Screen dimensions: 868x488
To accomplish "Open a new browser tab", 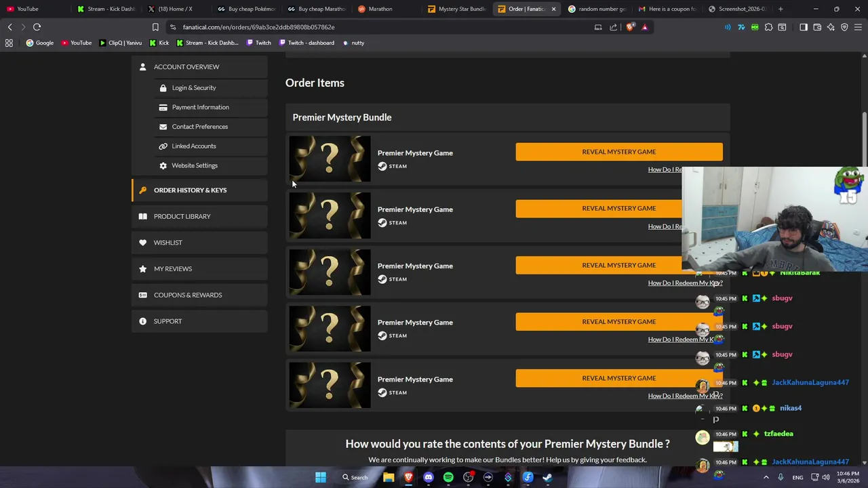I will [781, 9].
